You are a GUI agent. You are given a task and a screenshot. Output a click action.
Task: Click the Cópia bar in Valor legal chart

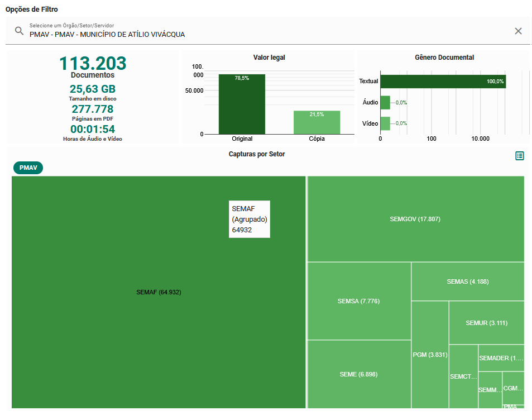pyautogui.click(x=317, y=122)
